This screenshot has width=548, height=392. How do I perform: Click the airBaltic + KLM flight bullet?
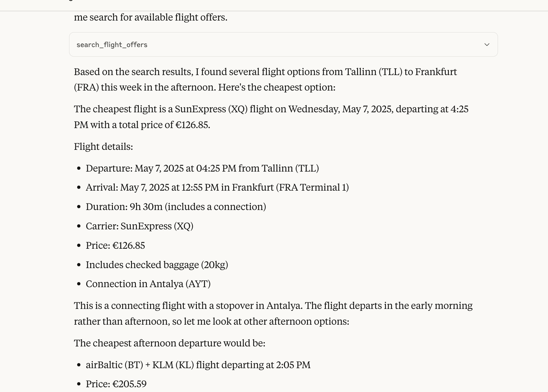click(x=198, y=365)
